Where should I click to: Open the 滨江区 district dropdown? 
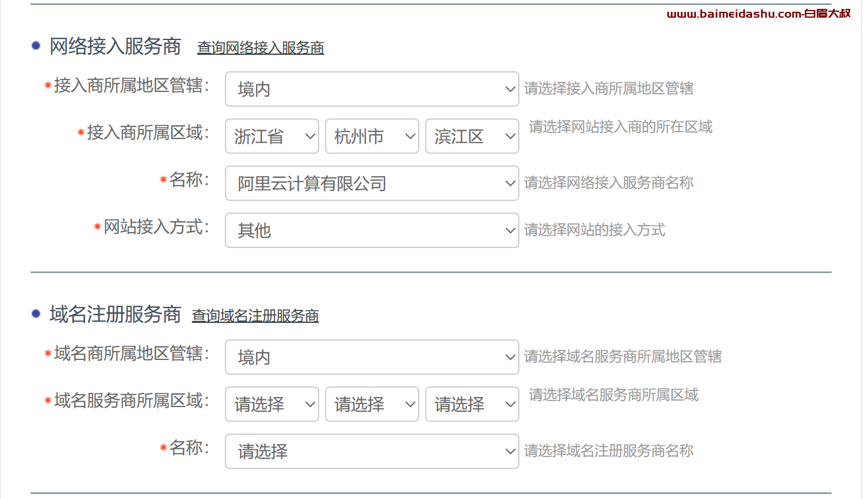[472, 136]
